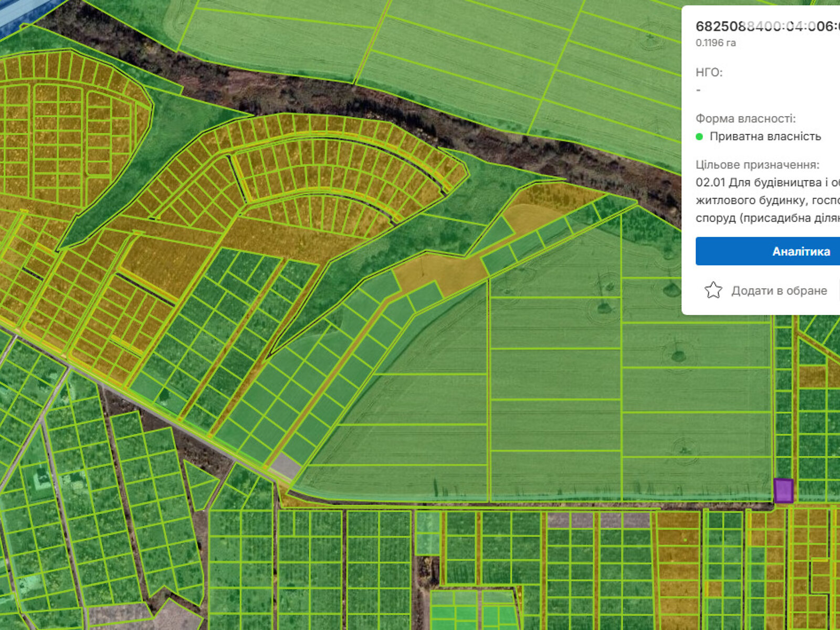Click the '0.1196 га' area text
This screenshot has width=840, height=630.
point(716,43)
